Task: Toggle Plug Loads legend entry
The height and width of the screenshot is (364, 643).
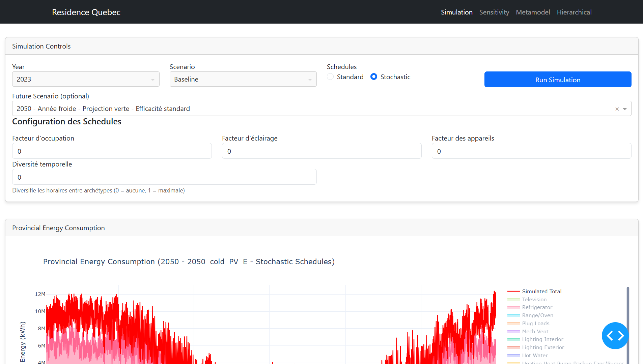Action: click(528, 324)
